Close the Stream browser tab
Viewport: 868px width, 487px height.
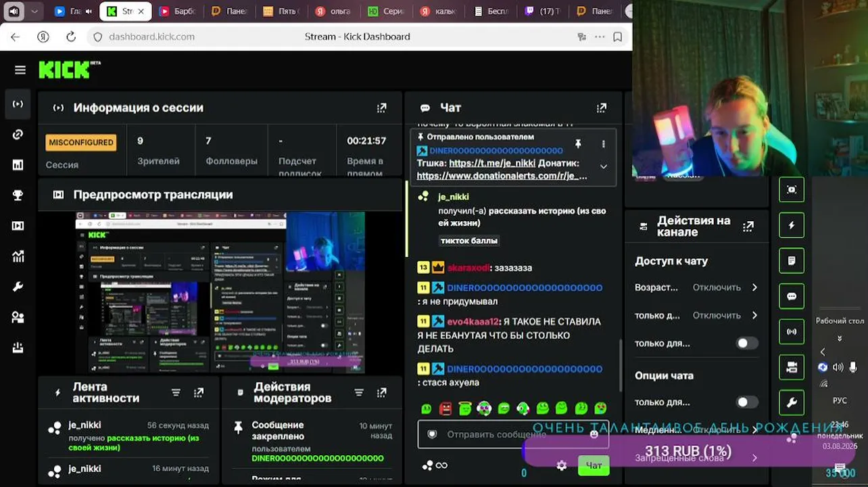tap(141, 11)
